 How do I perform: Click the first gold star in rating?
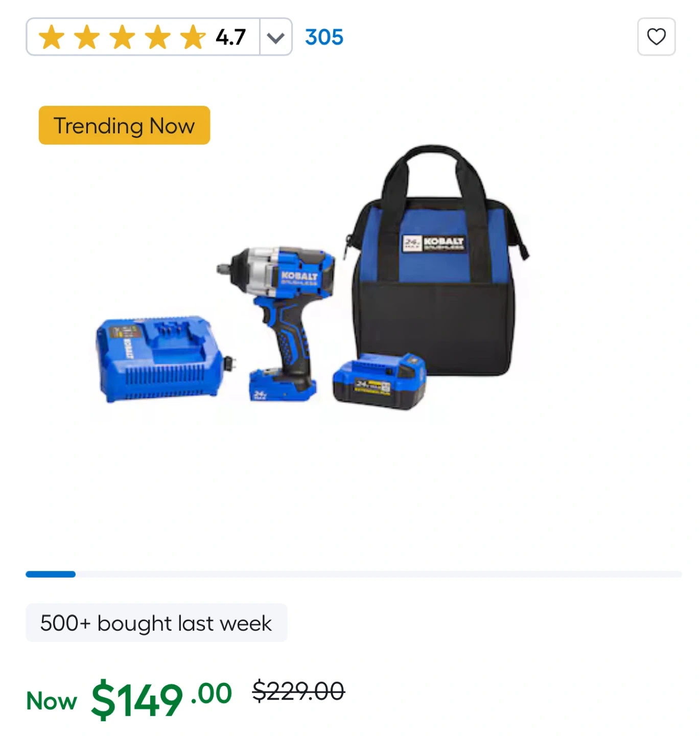click(x=52, y=37)
